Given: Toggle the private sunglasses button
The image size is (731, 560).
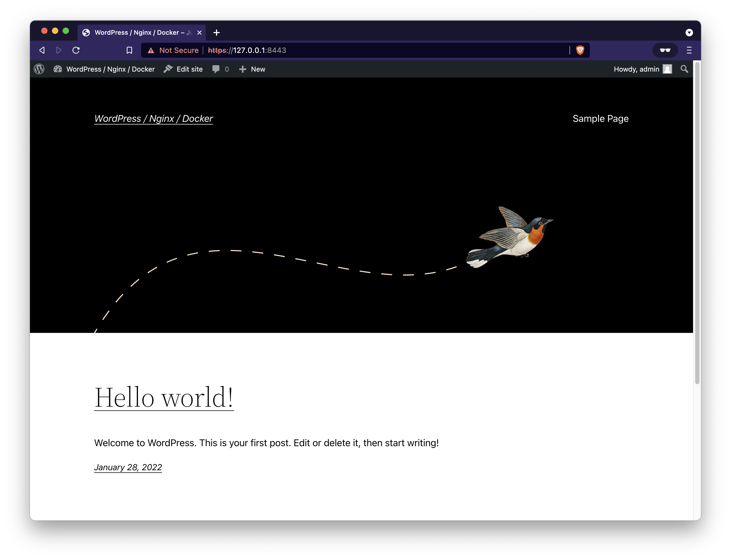Looking at the screenshot, I should pos(665,50).
